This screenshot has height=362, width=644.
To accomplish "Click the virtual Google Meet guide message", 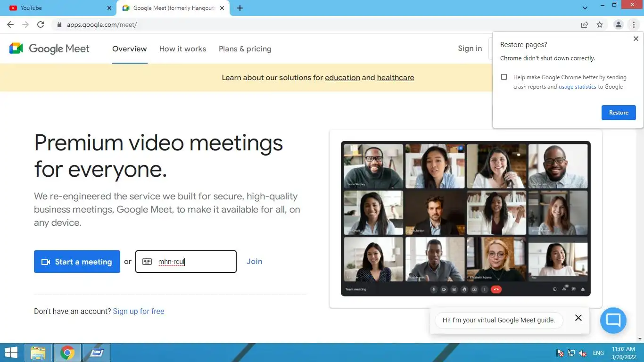I will coord(499,320).
